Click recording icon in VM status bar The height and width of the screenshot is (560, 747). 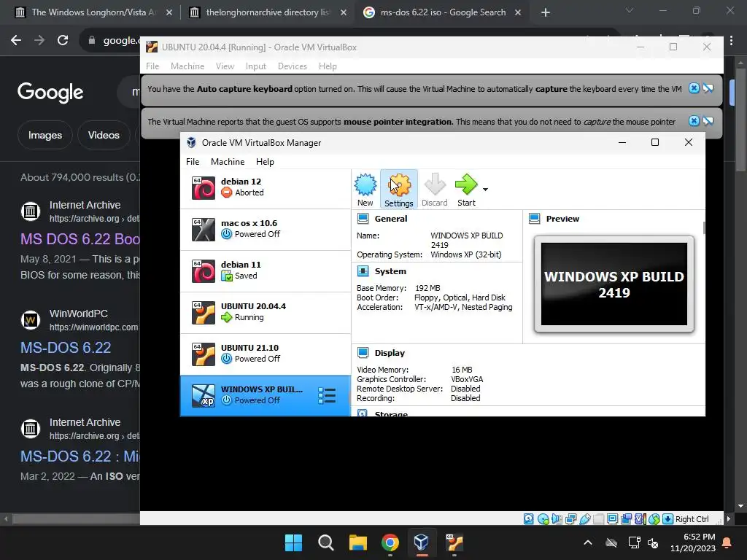pos(627,519)
